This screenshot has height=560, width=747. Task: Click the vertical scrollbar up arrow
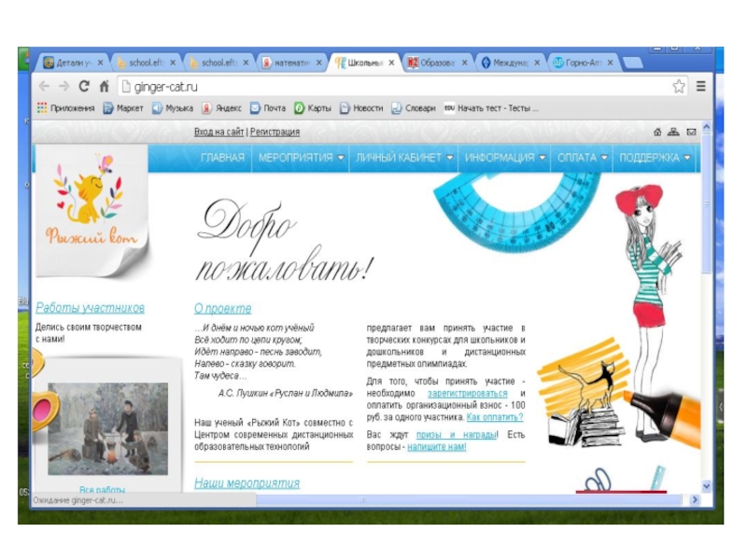(707, 127)
